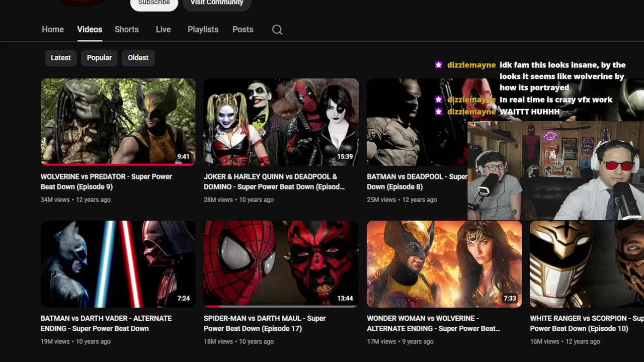
Task: Click title WONDER WOMAN vs WOLVERINE ALTERNATE ENDING
Action: [433, 323]
